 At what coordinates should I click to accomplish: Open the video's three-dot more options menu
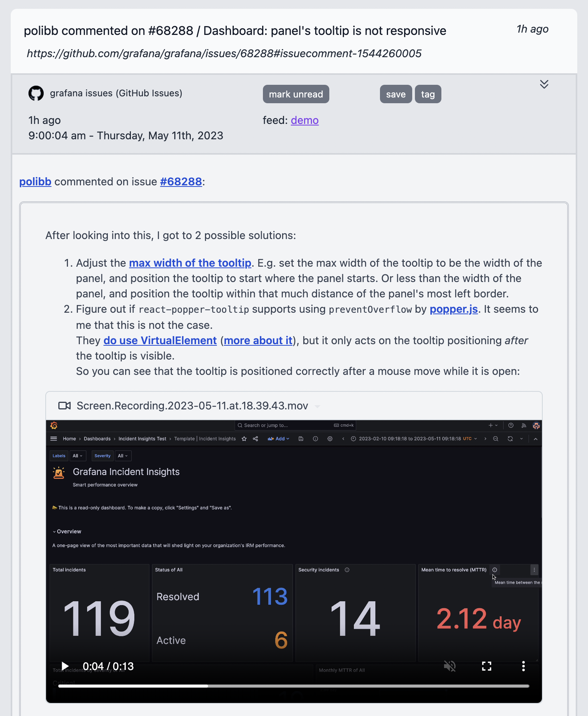click(524, 666)
